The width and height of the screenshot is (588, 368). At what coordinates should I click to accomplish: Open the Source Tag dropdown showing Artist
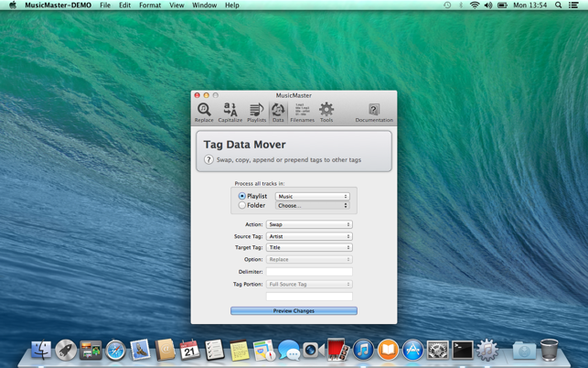click(309, 236)
